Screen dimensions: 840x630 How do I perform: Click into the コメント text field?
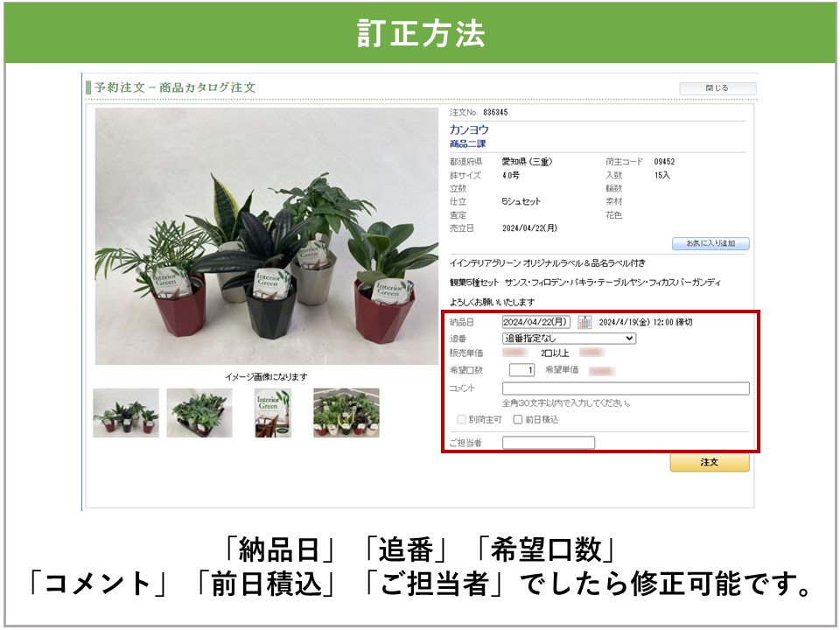[x=626, y=388]
